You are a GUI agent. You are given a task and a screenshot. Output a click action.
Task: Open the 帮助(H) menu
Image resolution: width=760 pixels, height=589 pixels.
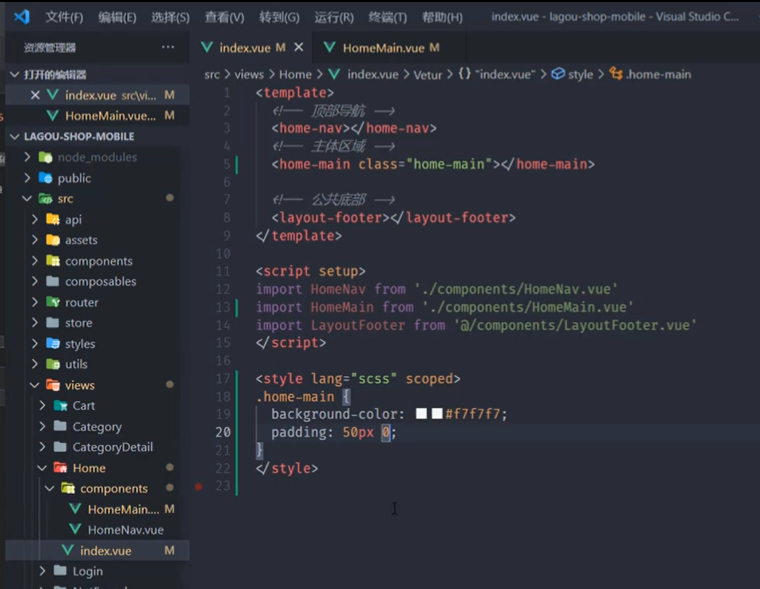[x=442, y=17]
